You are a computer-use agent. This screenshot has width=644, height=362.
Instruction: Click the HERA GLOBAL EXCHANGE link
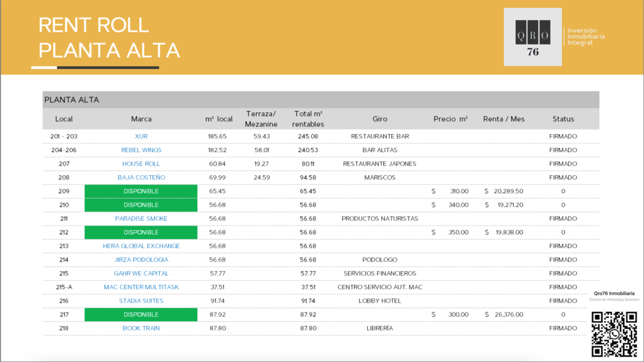[141, 246]
